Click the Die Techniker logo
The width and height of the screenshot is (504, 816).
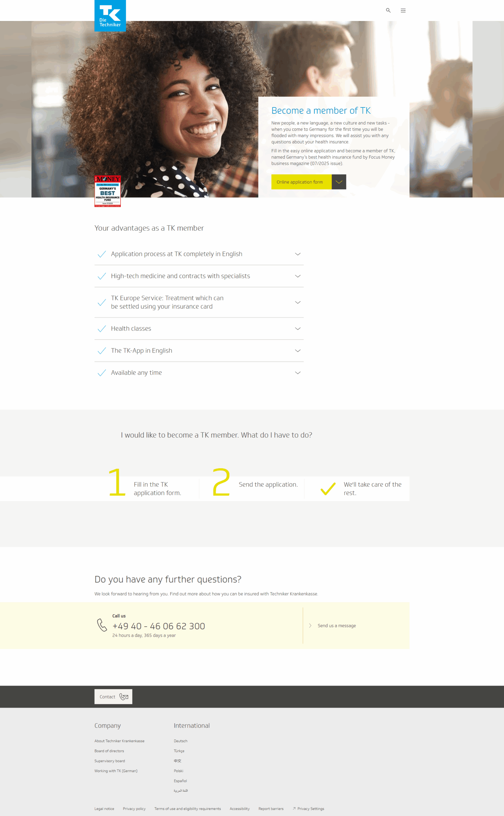[x=110, y=16]
